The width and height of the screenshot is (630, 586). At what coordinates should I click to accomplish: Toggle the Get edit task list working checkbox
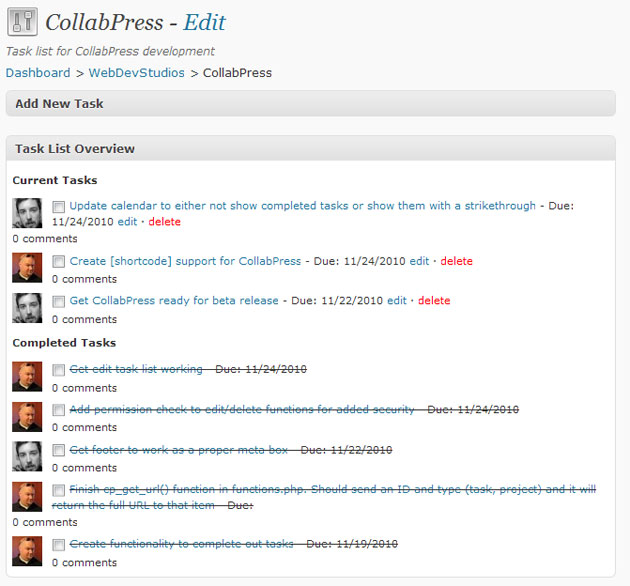tap(59, 370)
